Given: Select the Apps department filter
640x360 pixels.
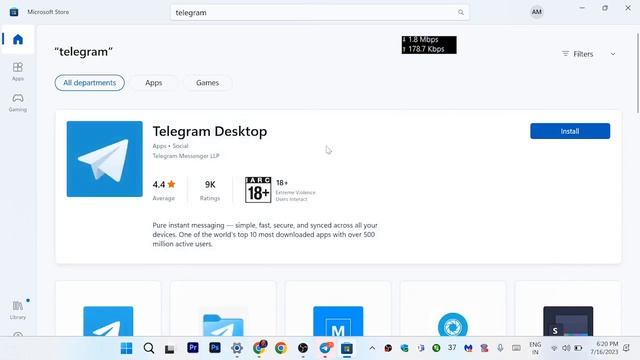Looking at the screenshot, I should coord(153,83).
